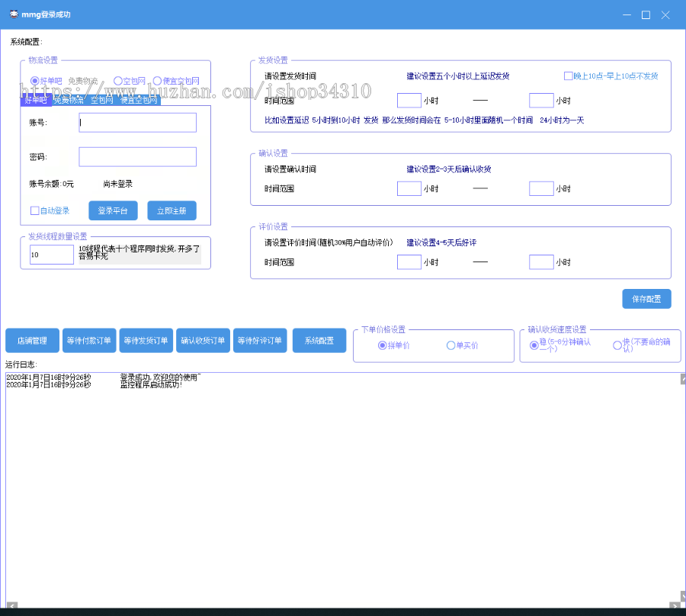Image resolution: width=686 pixels, height=616 pixels.
Task: Click the log scroll-right arrow
Action: coord(675,605)
